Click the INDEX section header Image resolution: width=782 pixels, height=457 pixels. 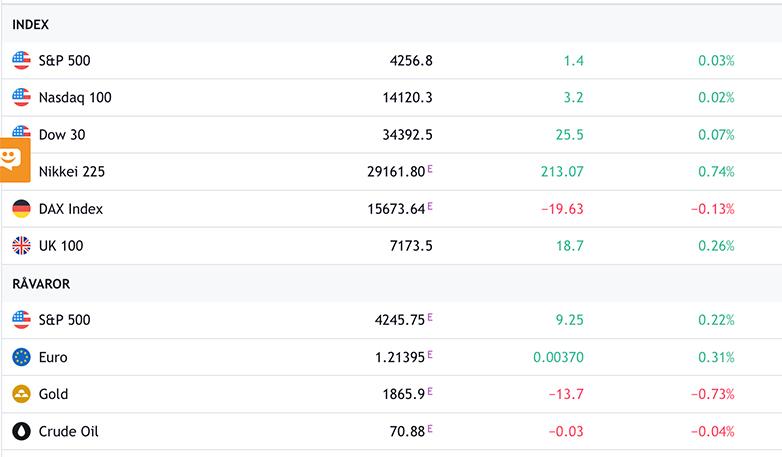[x=30, y=24]
